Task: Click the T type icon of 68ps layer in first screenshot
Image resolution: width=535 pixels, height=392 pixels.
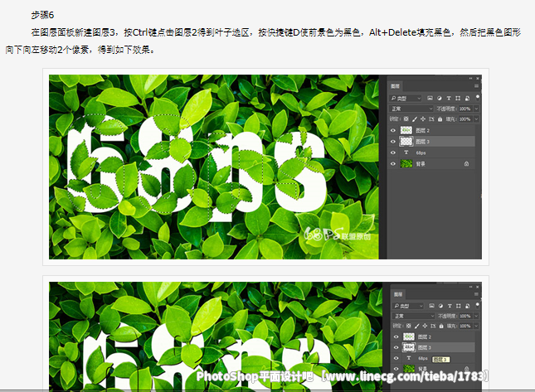Action: tap(406, 152)
